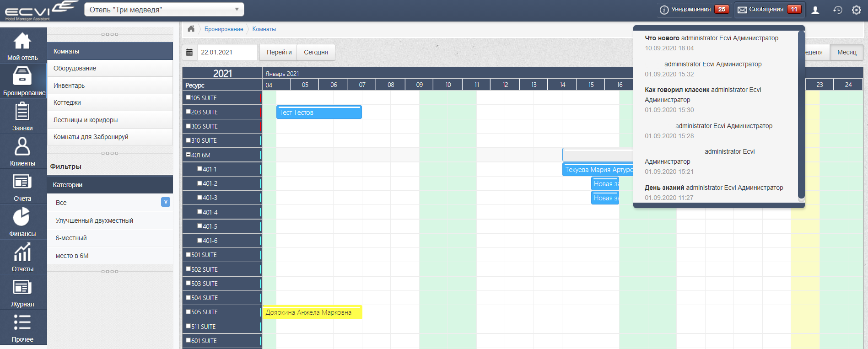
Task: Tick the 401-6 resource box
Action: coord(200,240)
